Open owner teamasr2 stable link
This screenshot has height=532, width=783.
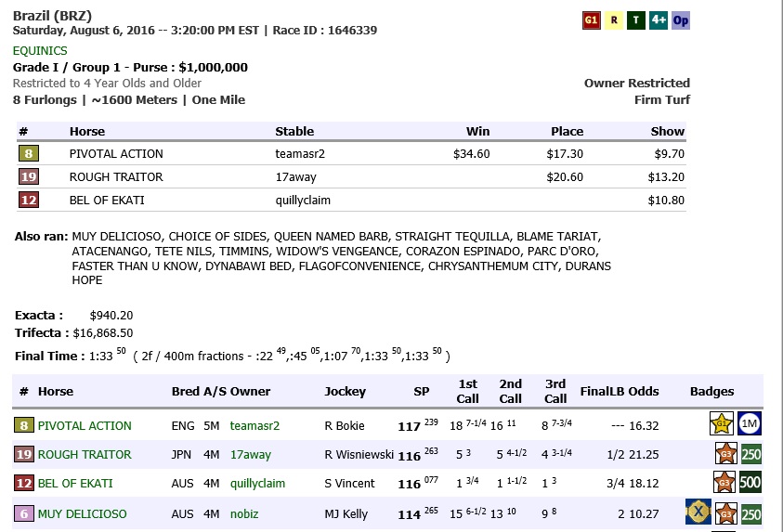pos(254,426)
